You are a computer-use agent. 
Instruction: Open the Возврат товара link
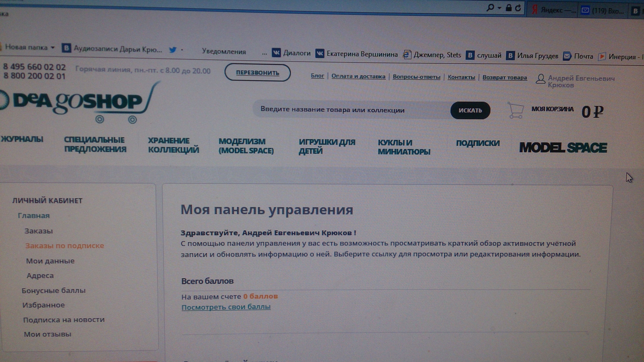(x=505, y=78)
